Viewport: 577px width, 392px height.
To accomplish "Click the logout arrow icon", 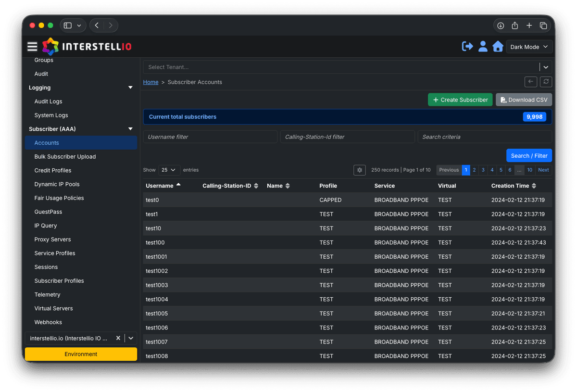I will 467,47.
